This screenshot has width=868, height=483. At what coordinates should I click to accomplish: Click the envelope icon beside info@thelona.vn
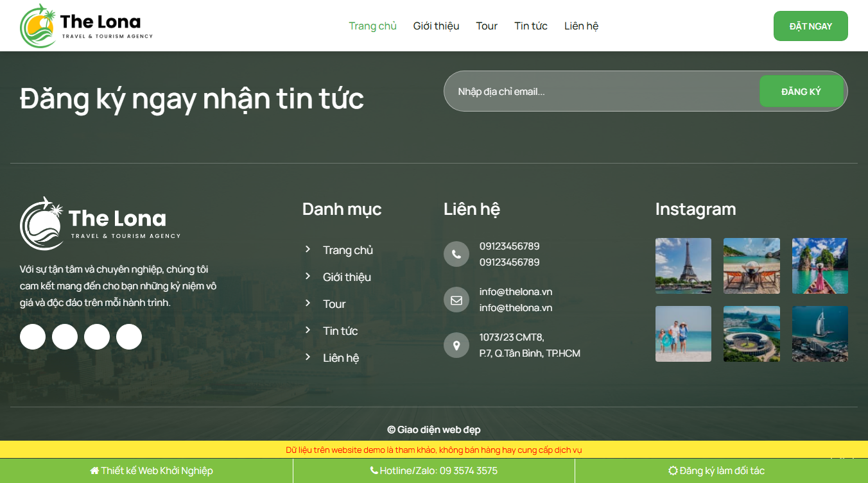pyautogui.click(x=456, y=300)
